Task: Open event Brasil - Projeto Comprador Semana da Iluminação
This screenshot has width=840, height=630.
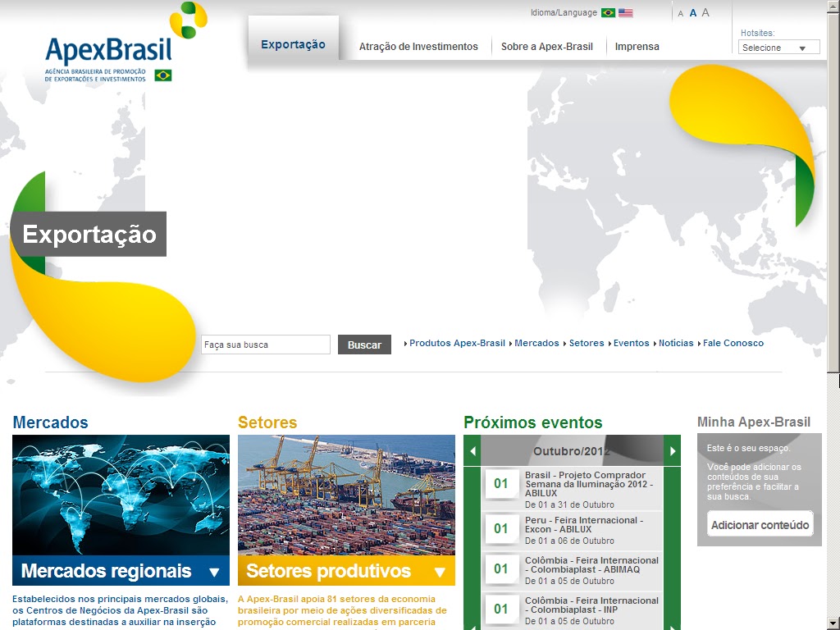Action: 589,484
